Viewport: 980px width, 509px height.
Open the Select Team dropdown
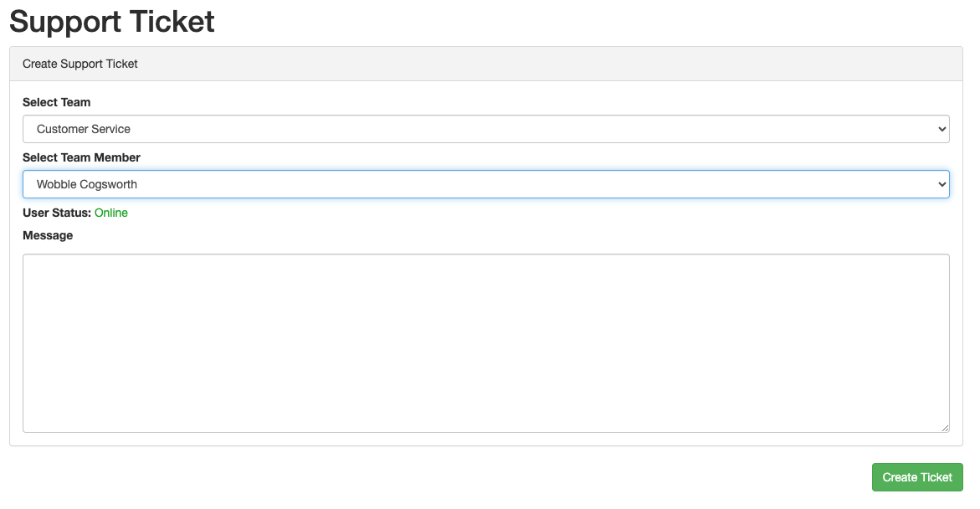pos(485,129)
